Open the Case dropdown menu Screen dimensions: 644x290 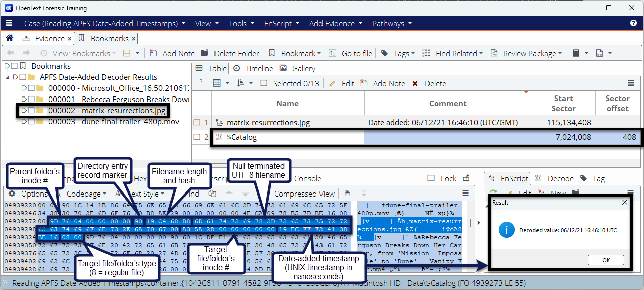(104, 23)
